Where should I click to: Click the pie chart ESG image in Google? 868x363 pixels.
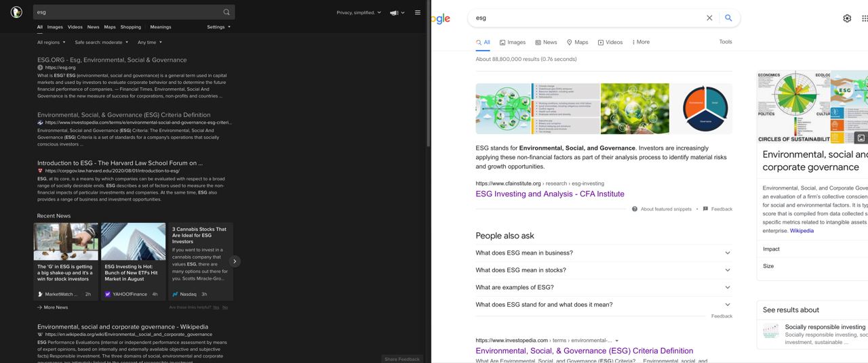(x=702, y=108)
